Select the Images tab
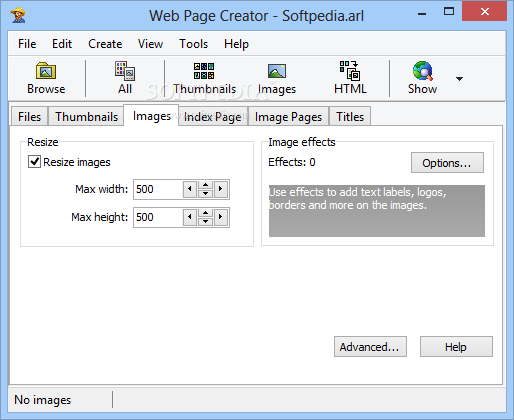 click(152, 116)
